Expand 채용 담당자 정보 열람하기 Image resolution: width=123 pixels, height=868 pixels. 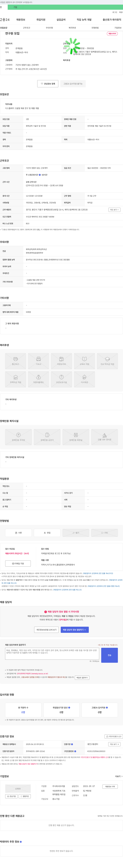click(75, 629)
